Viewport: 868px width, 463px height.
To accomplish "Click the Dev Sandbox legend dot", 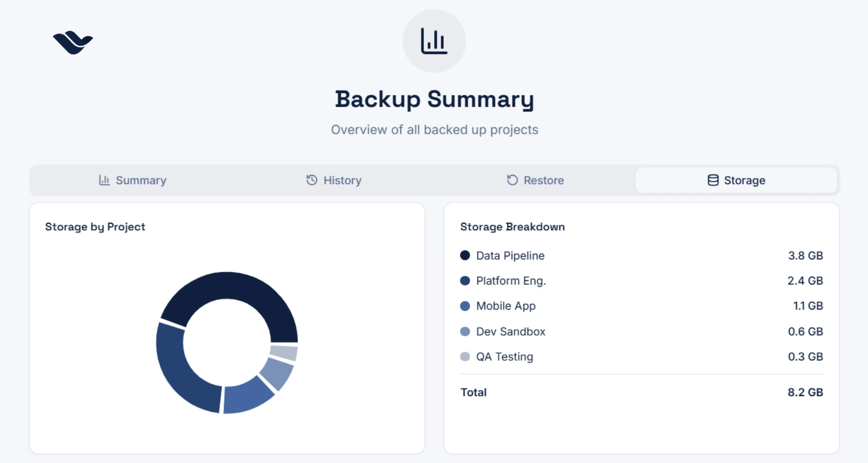I will pyautogui.click(x=465, y=331).
